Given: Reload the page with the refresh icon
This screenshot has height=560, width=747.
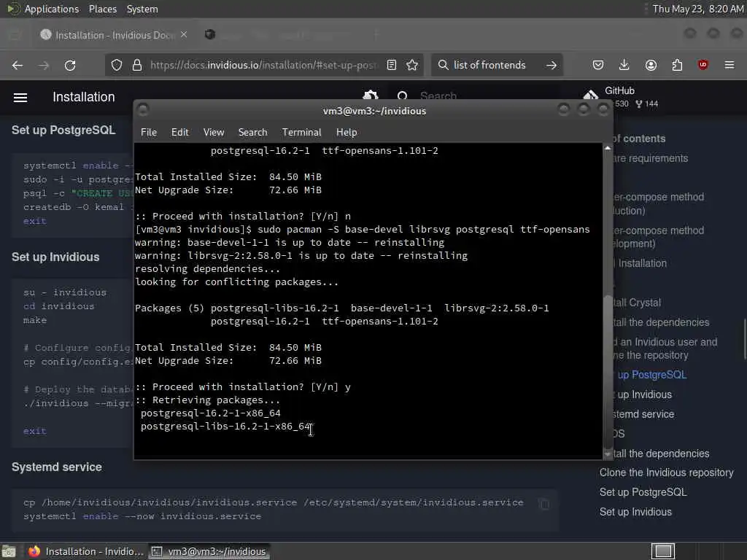Looking at the screenshot, I should [x=70, y=65].
